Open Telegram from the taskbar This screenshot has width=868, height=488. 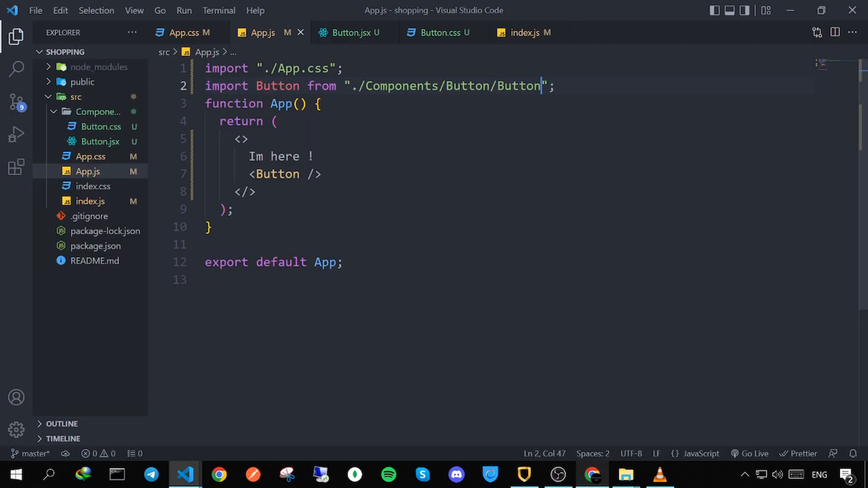point(151,474)
